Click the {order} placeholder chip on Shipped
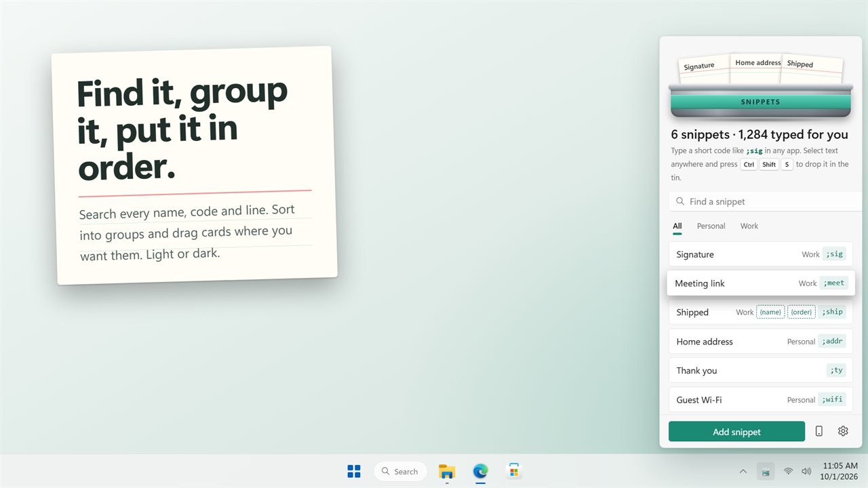 click(802, 312)
